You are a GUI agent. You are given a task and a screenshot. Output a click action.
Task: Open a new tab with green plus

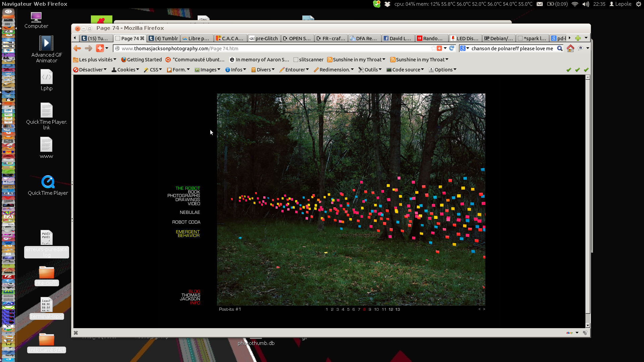tap(578, 38)
